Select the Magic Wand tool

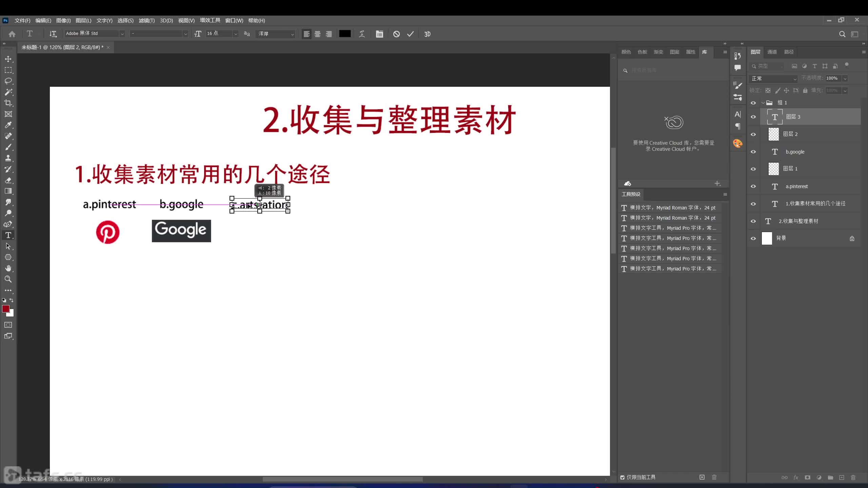click(8, 92)
